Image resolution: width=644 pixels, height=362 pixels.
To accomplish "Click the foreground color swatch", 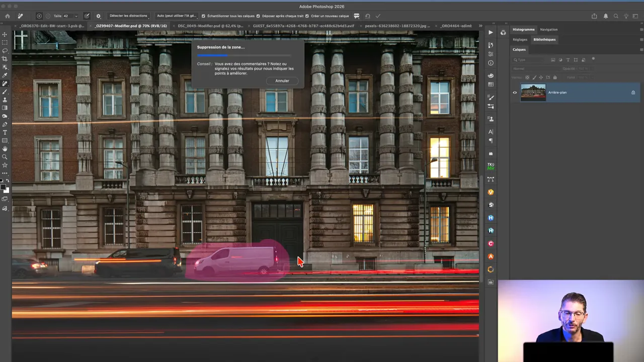I will point(3,187).
